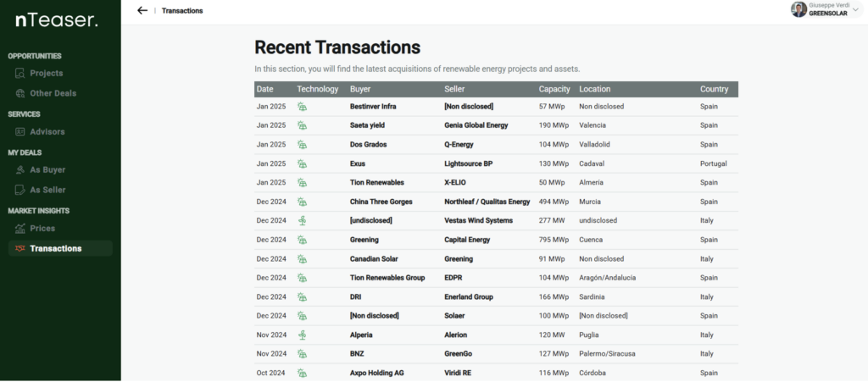Image resolution: width=868 pixels, height=382 pixels.
Task: Click the Advisors card icon
Action: click(x=20, y=132)
